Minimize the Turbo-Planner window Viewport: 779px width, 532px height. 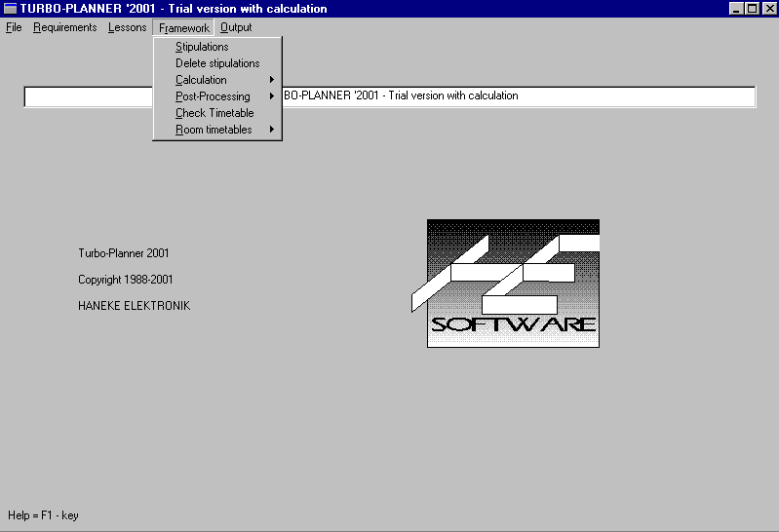click(x=736, y=9)
